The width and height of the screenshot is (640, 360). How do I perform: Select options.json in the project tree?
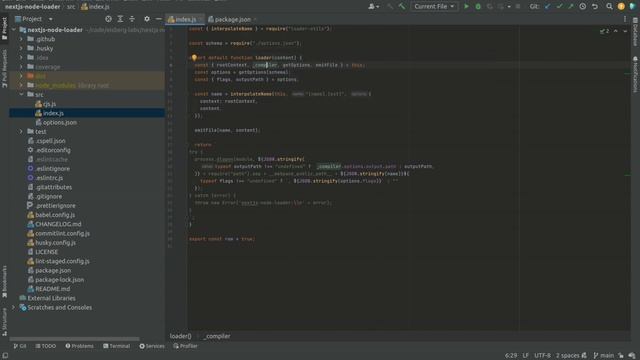[60, 122]
